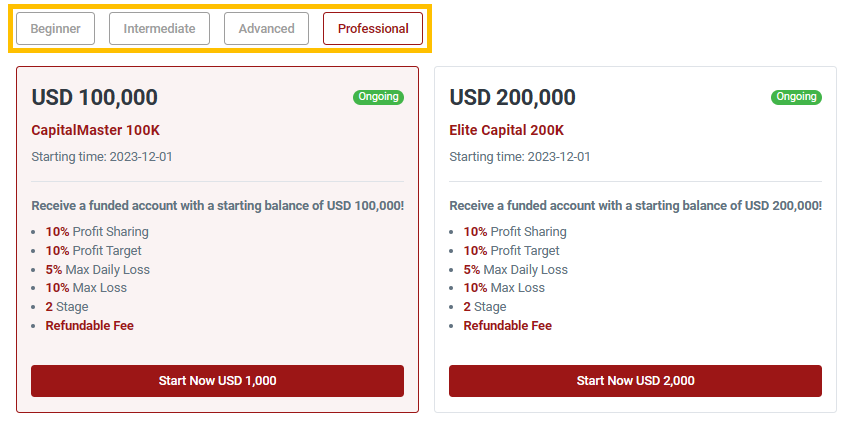
Task: Open the Advanced tab
Action: point(266,29)
